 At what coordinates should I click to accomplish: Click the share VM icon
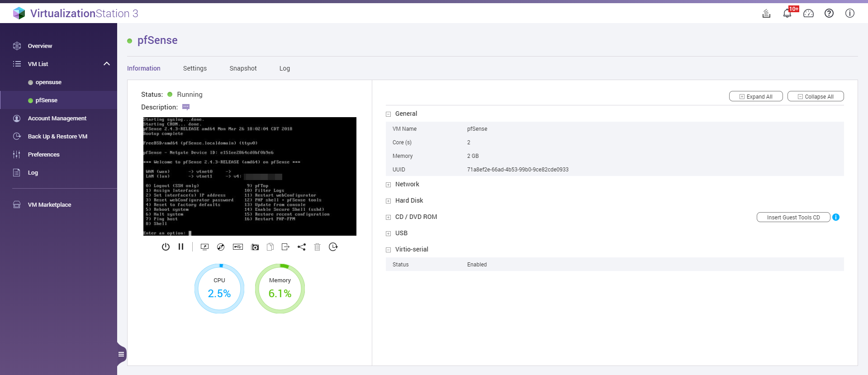pyautogui.click(x=302, y=247)
